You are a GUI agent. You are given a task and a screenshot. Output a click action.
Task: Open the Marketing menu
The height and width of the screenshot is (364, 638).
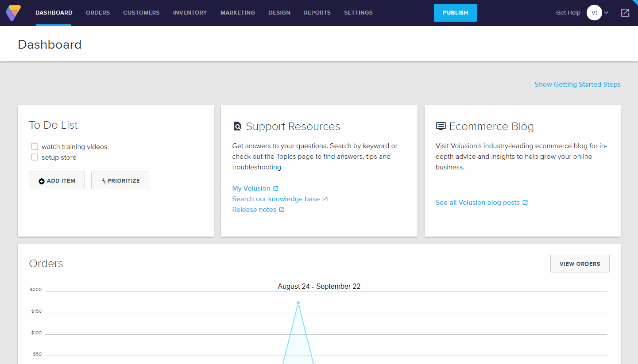(238, 13)
